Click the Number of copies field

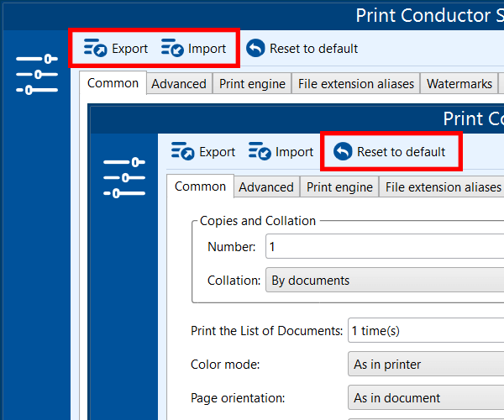385,246
